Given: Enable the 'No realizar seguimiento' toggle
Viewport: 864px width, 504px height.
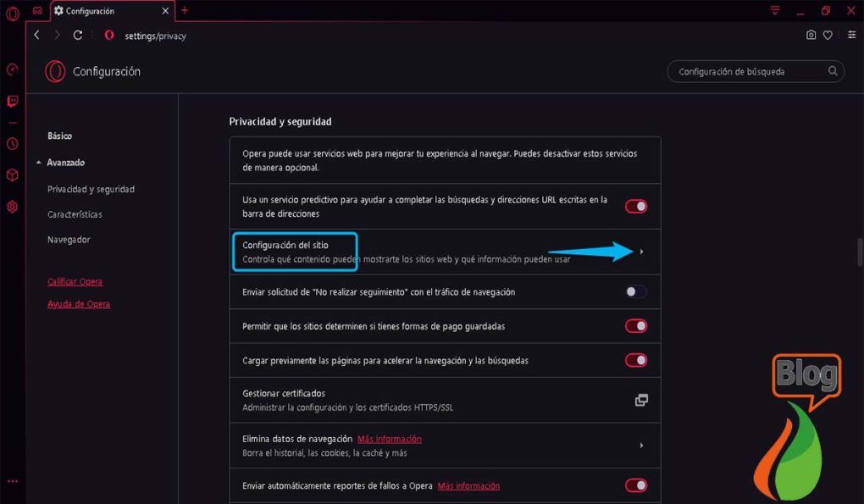Looking at the screenshot, I should coord(634,291).
